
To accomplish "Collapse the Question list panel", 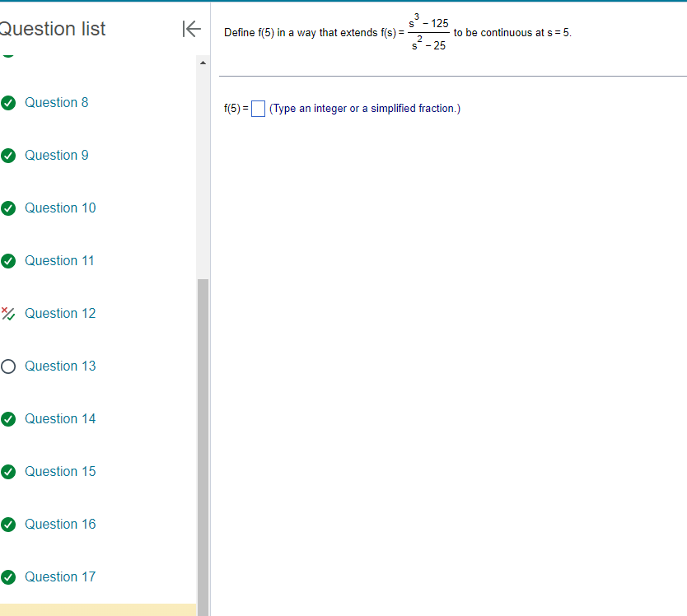I will coord(191,28).
